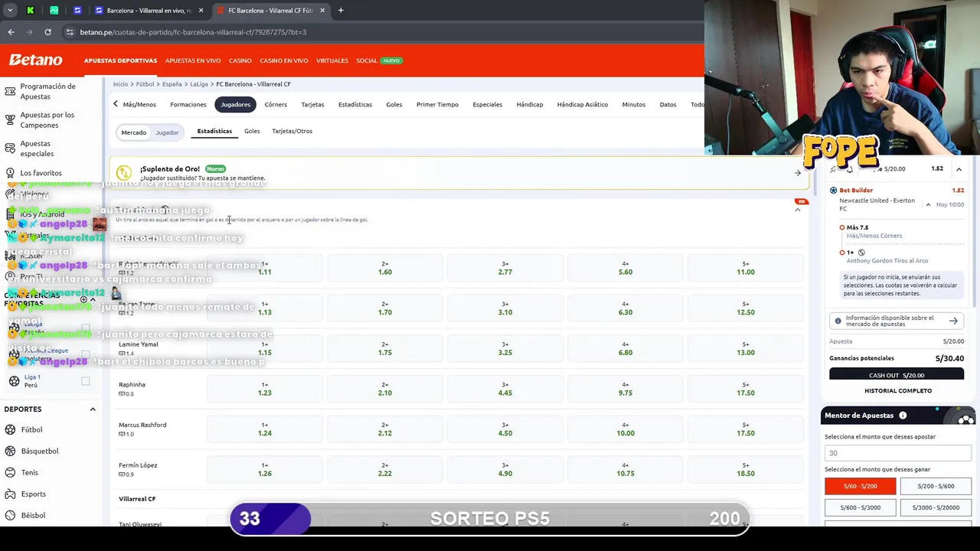Switch to Barcelona - Villarreal en vivo browser tab
Viewport: 980px width, 551px height.
149,11
